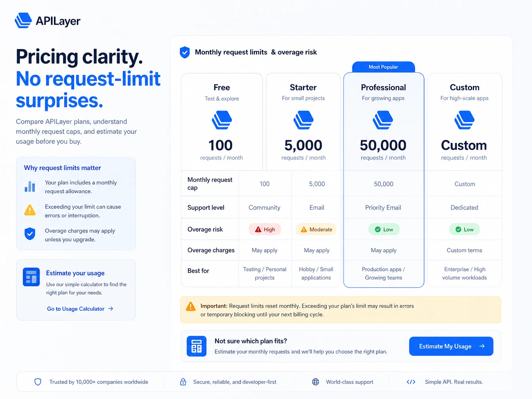The image size is (532, 399).
Task: Click the Low risk badge in Professional column
Action: coord(384,229)
